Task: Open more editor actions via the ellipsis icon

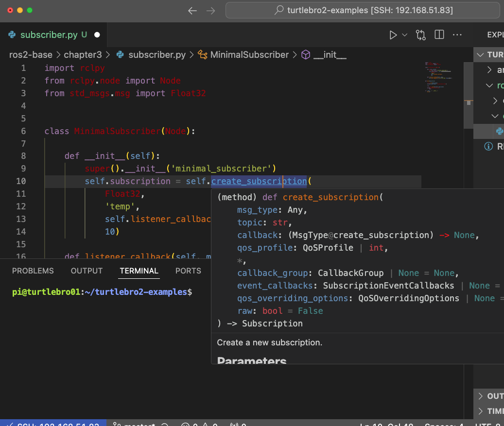Action: 457,34
